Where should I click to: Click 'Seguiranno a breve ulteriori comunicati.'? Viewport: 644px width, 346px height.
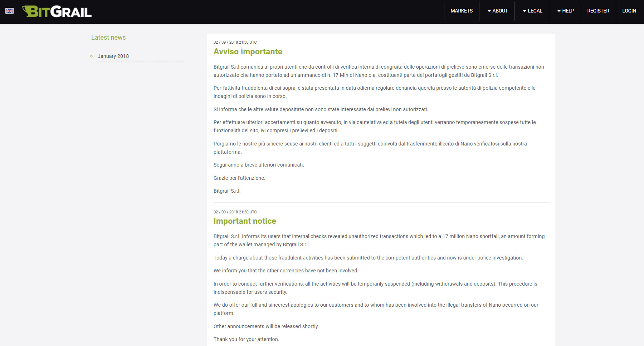259,165
